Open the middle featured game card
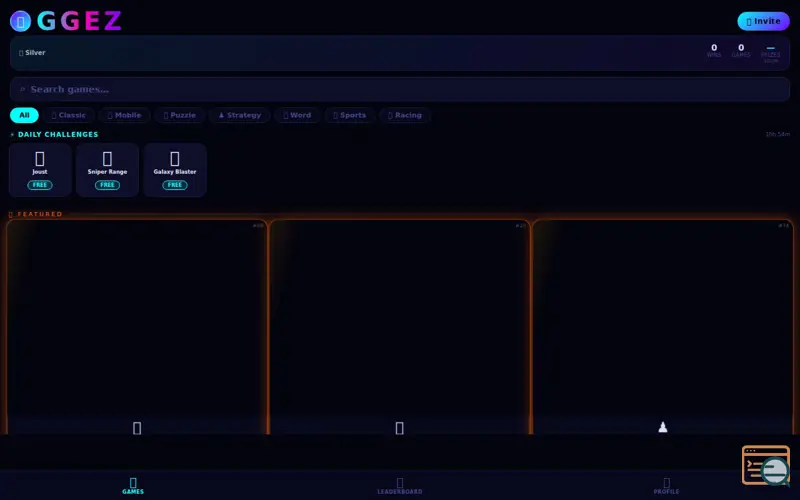Screen dimensions: 800x500 tap(399, 327)
